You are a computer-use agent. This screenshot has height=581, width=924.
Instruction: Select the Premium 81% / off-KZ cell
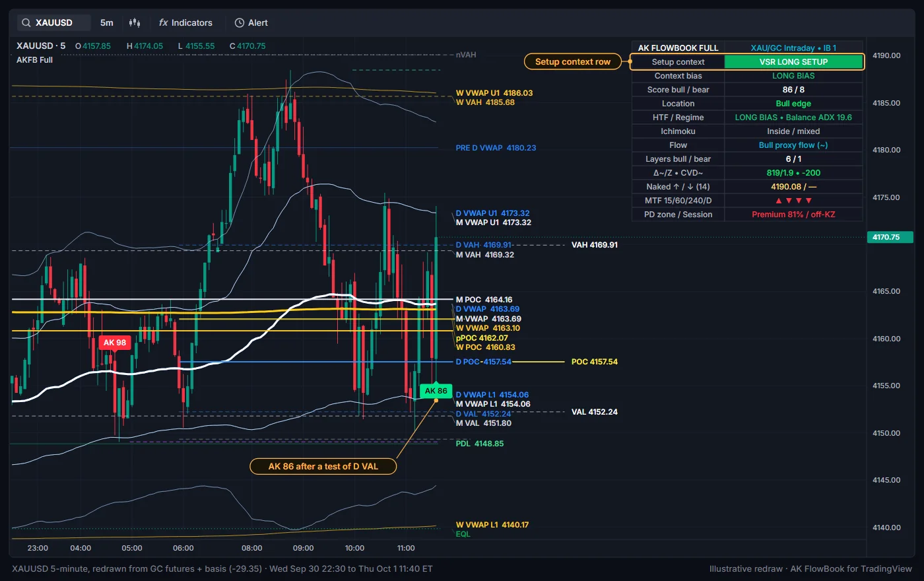pyautogui.click(x=793, y=215)
